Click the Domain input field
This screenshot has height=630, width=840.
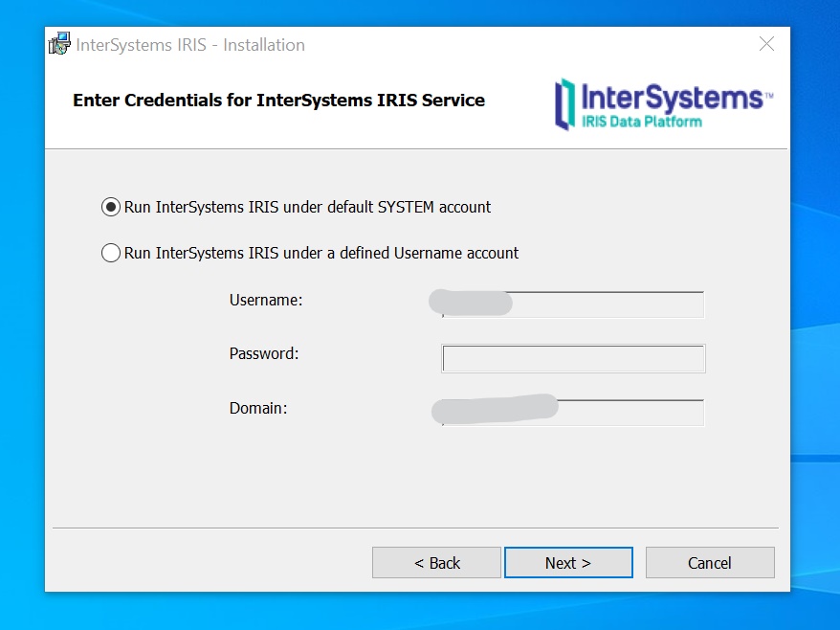(x=573, y=413)
